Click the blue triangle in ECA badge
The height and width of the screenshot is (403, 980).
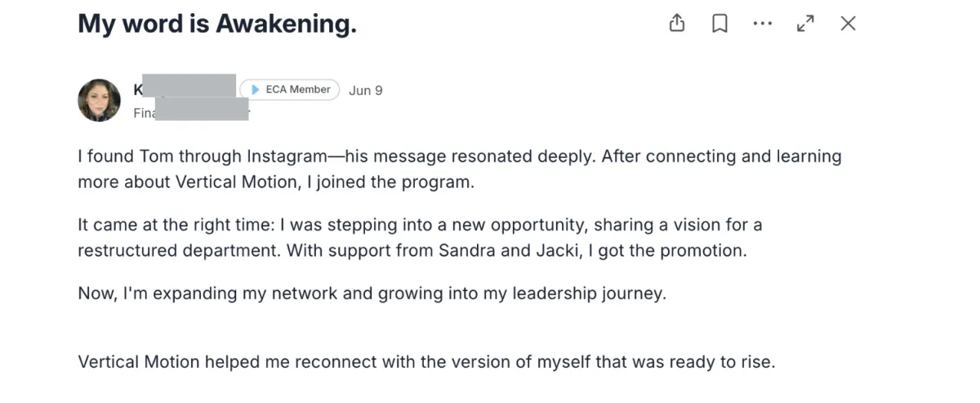[x=256, y=90]
